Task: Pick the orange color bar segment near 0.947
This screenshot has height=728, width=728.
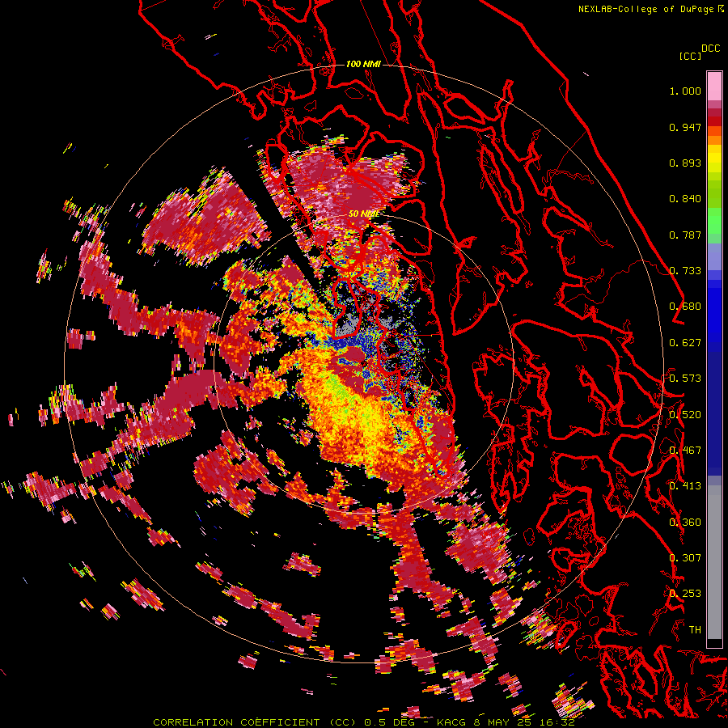Action: (714, 131)
